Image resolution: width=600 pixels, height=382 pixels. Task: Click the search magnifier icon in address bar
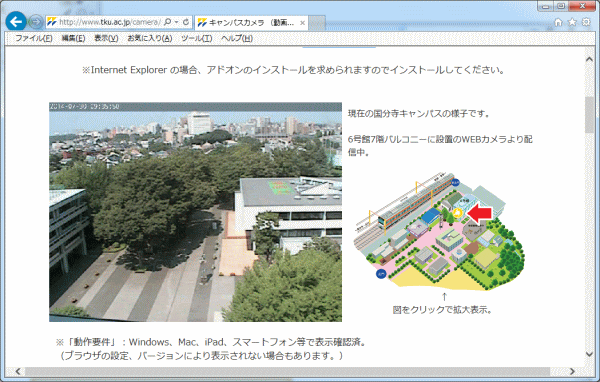pos(167,22)
